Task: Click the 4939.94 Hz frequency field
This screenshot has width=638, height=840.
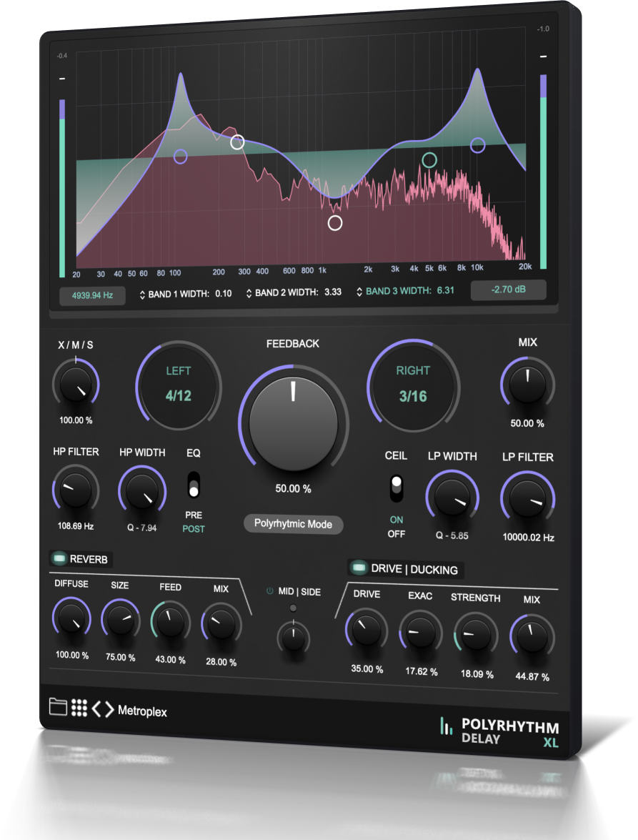Action: pos(93,295)
